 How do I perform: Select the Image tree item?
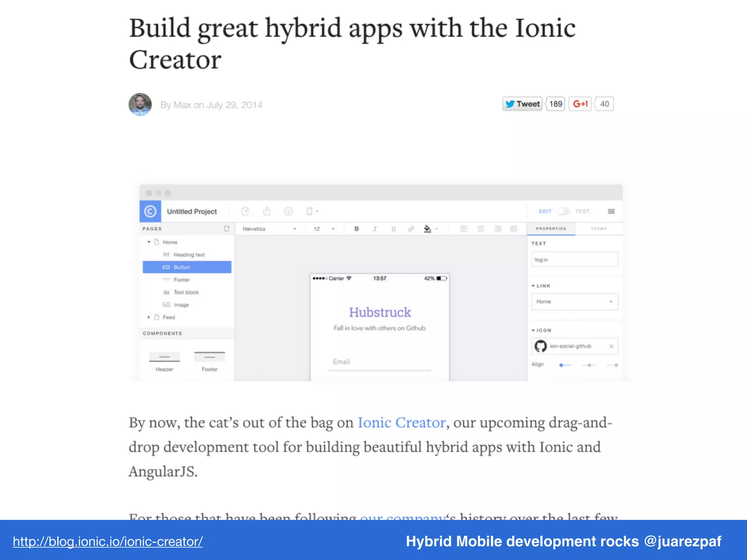coord(187,305)
